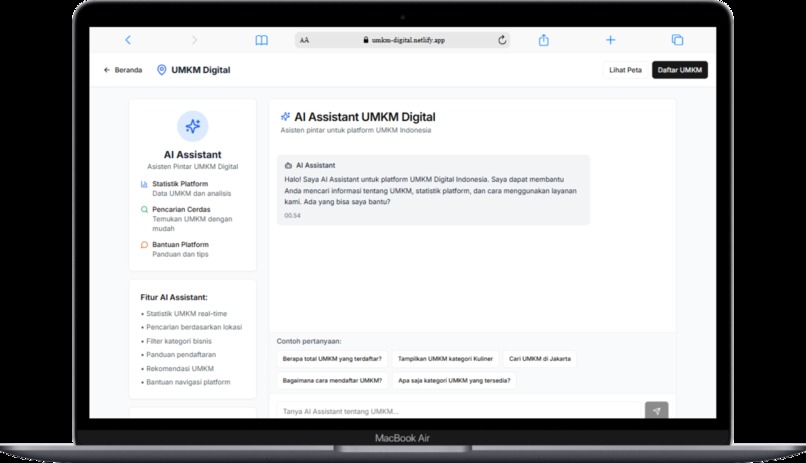The height and width of the screenshot is (463, 806).
Task: Click the Bantuan Platform chat bubble icon
Action: point(144,245)
